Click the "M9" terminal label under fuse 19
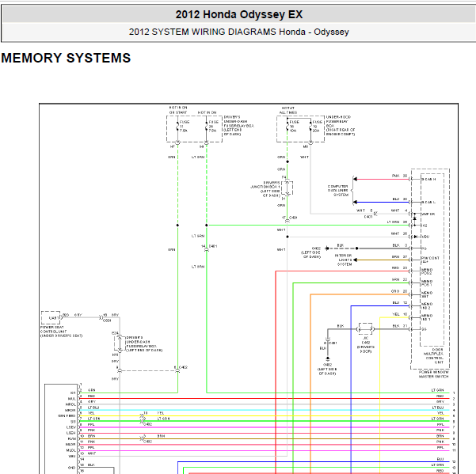This screenshot has height=474, width=476. 306,146
